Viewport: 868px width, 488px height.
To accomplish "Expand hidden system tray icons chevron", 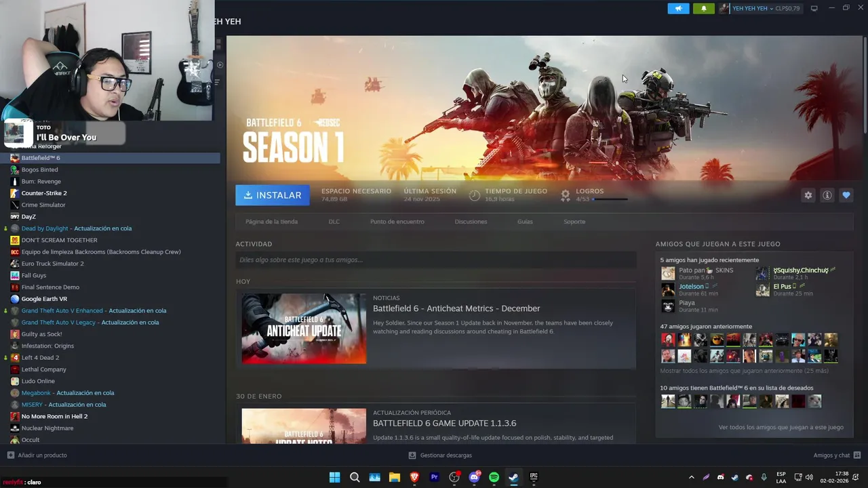I will (x=691, y=477).
